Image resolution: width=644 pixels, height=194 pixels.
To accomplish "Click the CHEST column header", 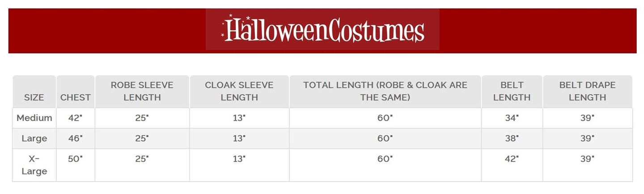I will [x=76, y=97].
